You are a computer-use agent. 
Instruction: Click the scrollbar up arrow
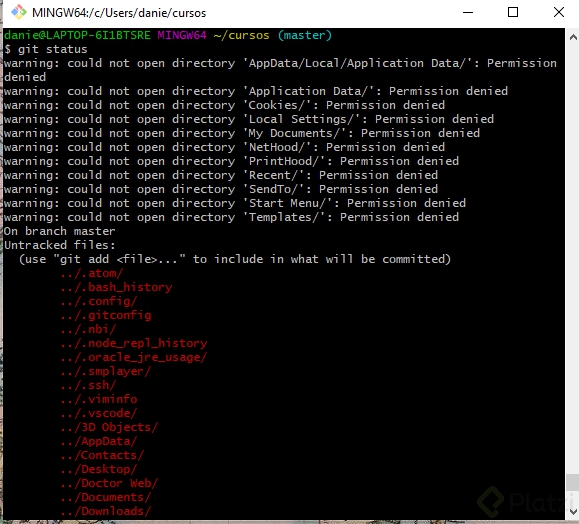click(x=572, y=37)
